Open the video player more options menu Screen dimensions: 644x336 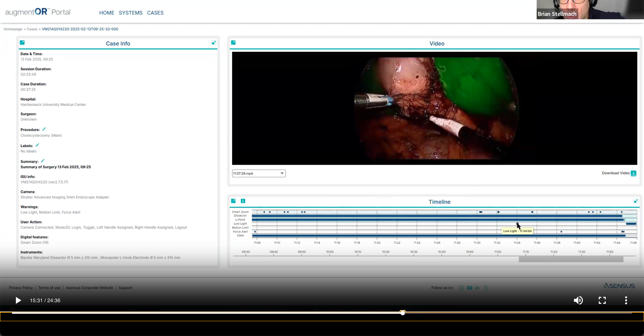(626, 300)
